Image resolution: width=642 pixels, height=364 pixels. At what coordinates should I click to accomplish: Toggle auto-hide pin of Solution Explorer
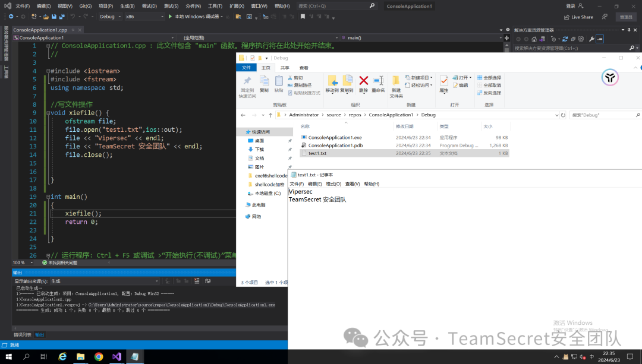point(629,30)
